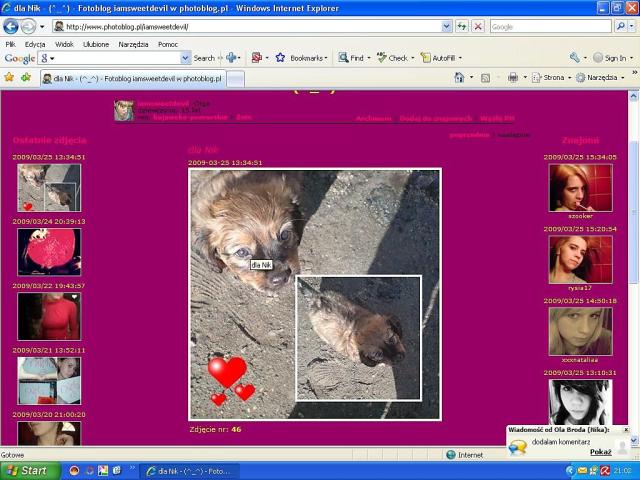Click the Home page icon

point(459,78)
